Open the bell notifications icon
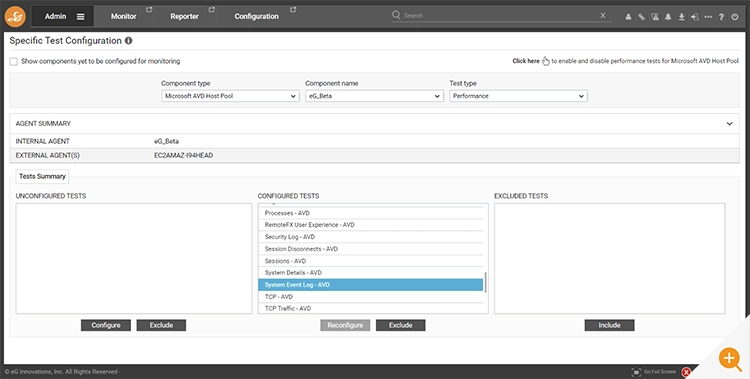 pos(668,17)
